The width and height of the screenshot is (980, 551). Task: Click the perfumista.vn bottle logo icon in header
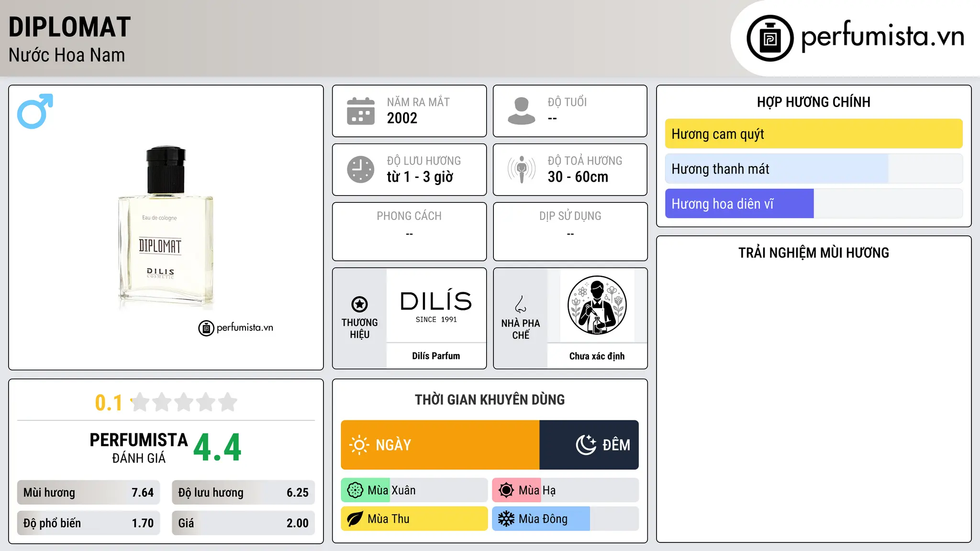770,38
